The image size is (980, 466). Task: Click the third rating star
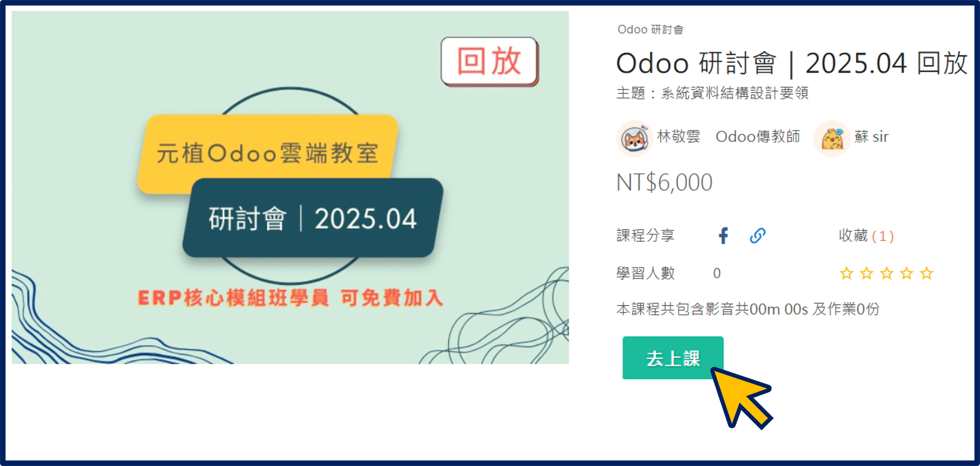pyautogui.click(x=887, y=273)
